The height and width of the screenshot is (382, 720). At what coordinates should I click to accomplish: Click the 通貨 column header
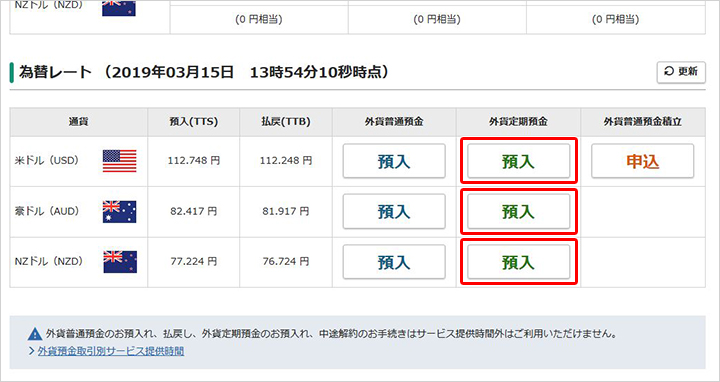79,122
